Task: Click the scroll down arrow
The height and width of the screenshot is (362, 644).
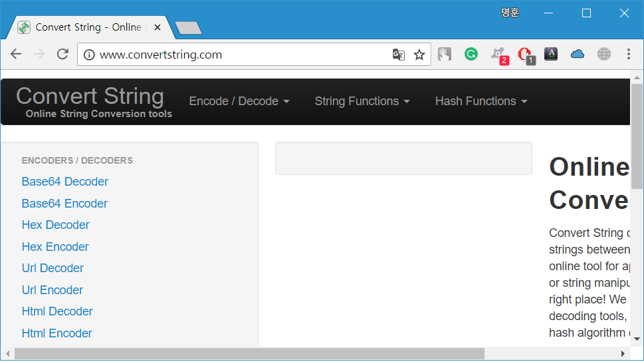Action: 637,339
